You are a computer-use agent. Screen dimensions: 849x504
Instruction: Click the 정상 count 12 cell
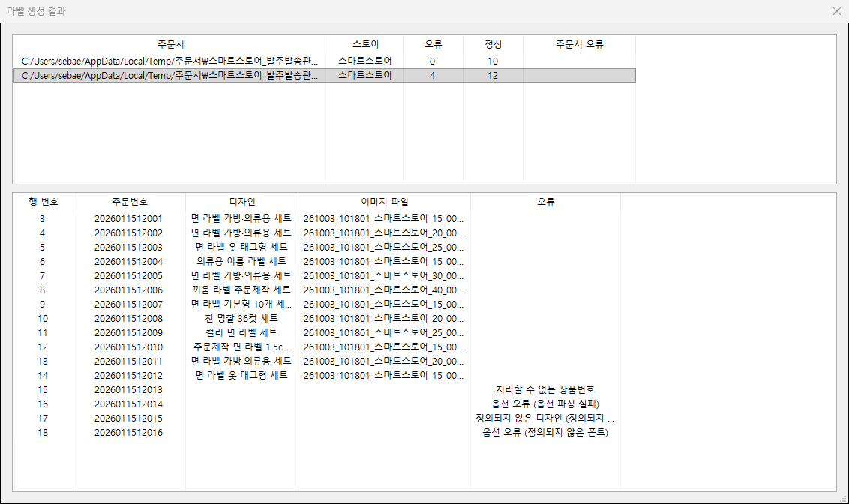point(493,75)
